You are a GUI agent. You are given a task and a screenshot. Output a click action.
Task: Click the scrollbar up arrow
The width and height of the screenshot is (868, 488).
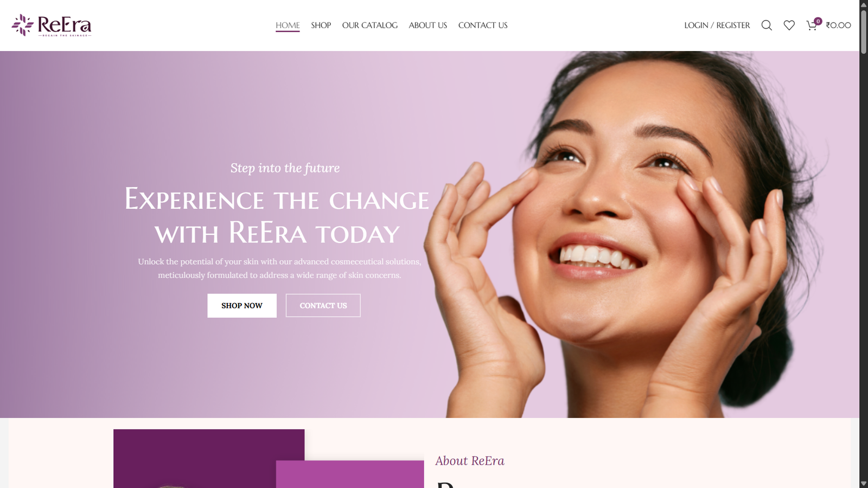pos(864,4)
